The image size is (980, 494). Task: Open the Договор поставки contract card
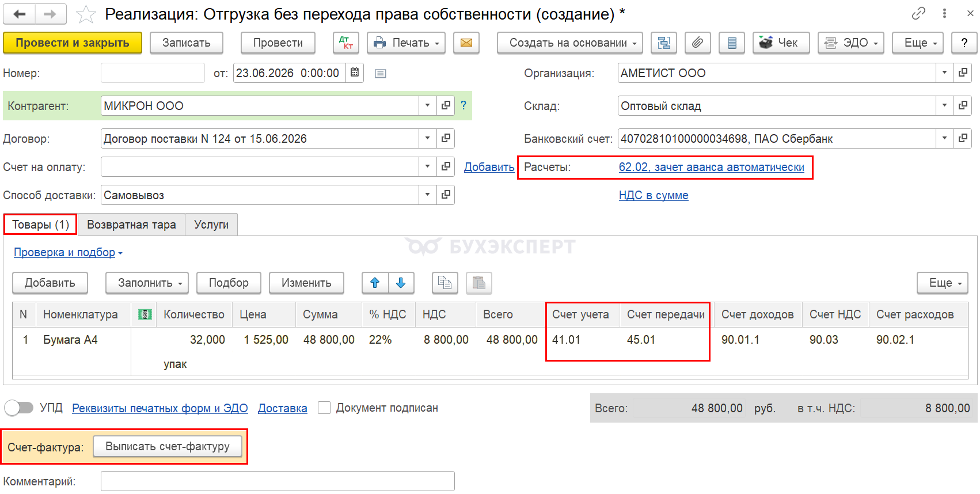[446, 138]
